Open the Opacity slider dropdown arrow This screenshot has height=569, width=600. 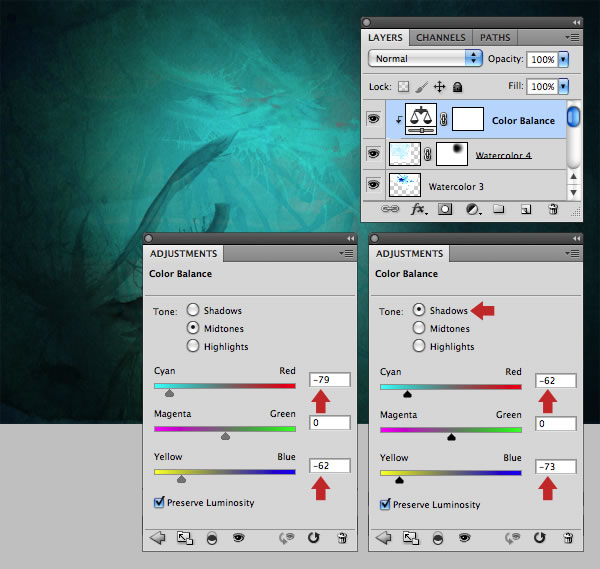tap(563, 59)
